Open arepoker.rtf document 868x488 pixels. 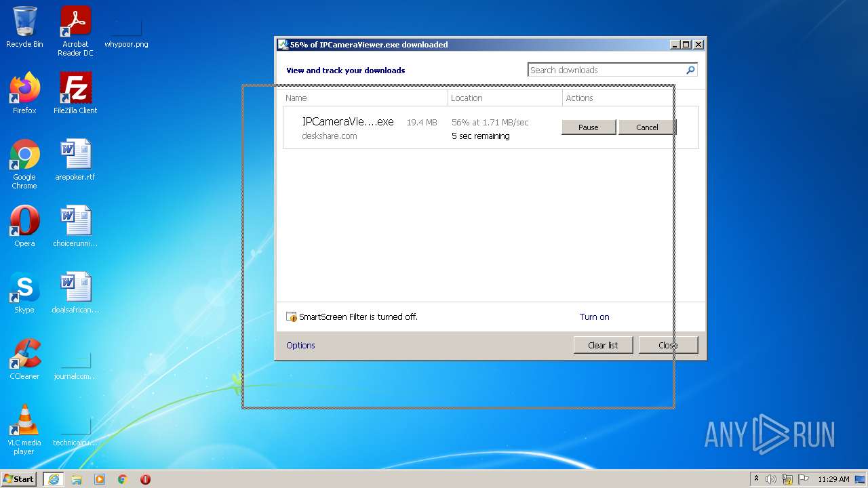(x=75, y=160)
